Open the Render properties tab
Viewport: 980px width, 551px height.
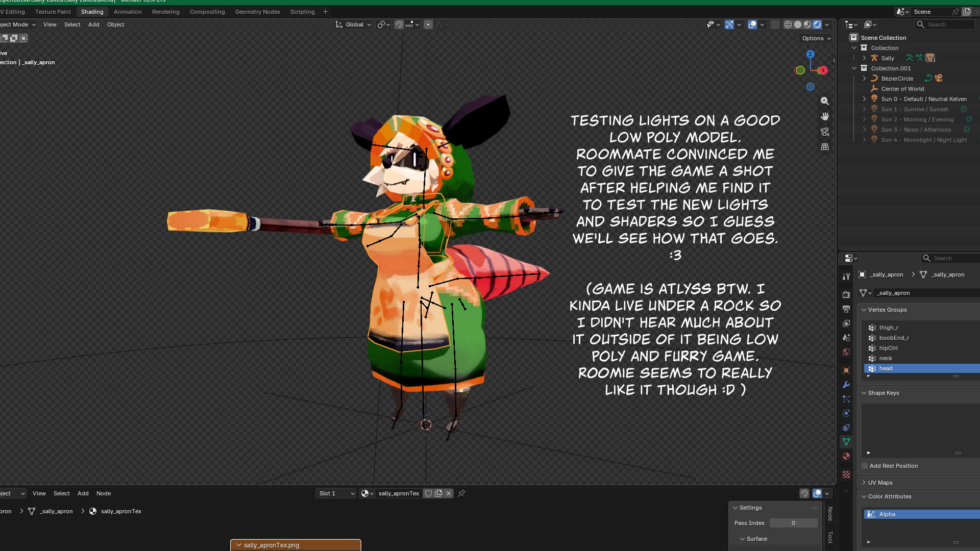tap(846, 295)
